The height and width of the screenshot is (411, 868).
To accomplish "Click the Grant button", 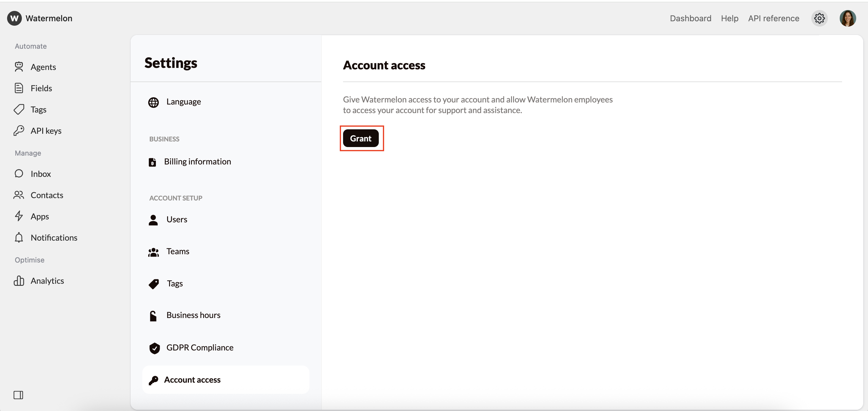I will (361, 138).
